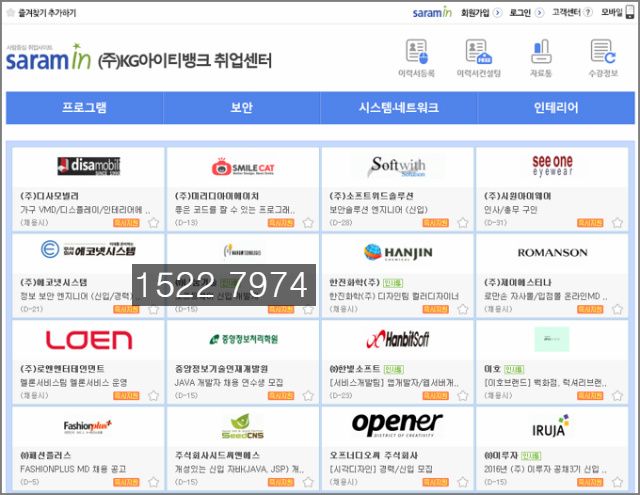The width and height of the screenshot is (640, 495).
Task: Click the question mark icon by 고객센터
Action: 587,13
